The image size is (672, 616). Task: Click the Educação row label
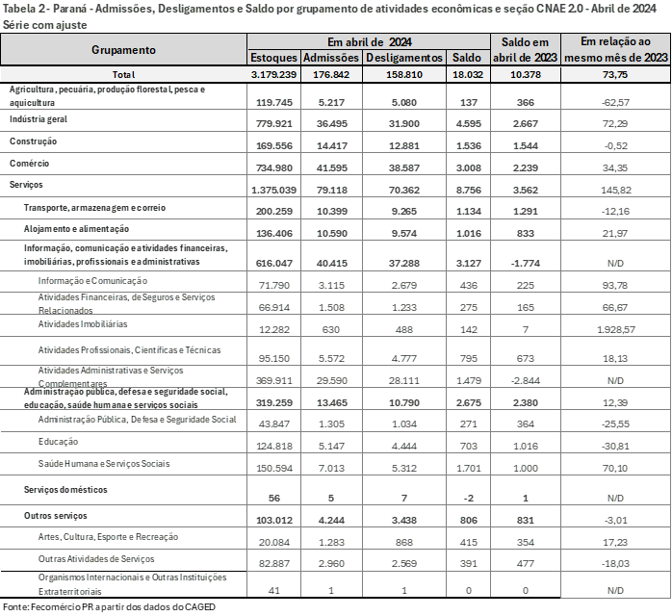[x=58, y=441]
